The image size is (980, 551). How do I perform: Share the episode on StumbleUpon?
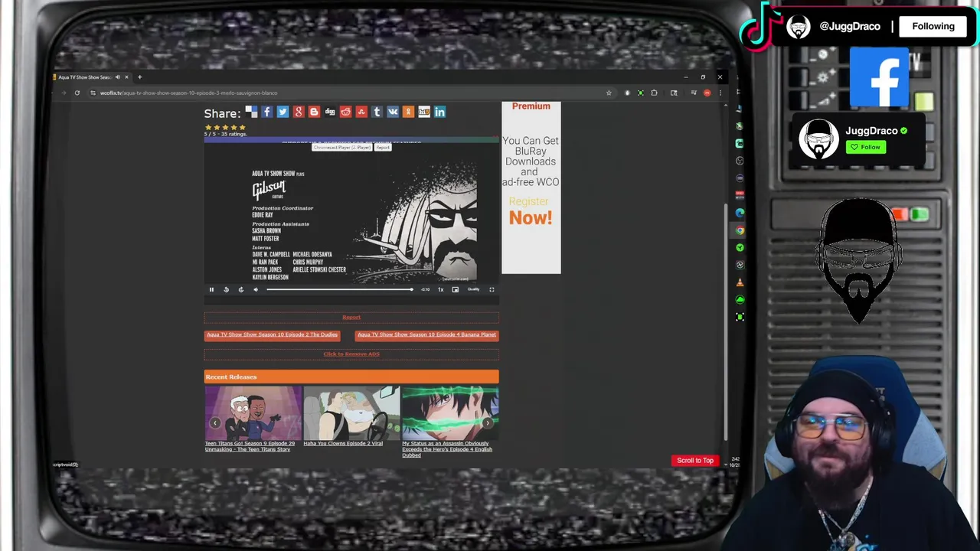[361, 112]
